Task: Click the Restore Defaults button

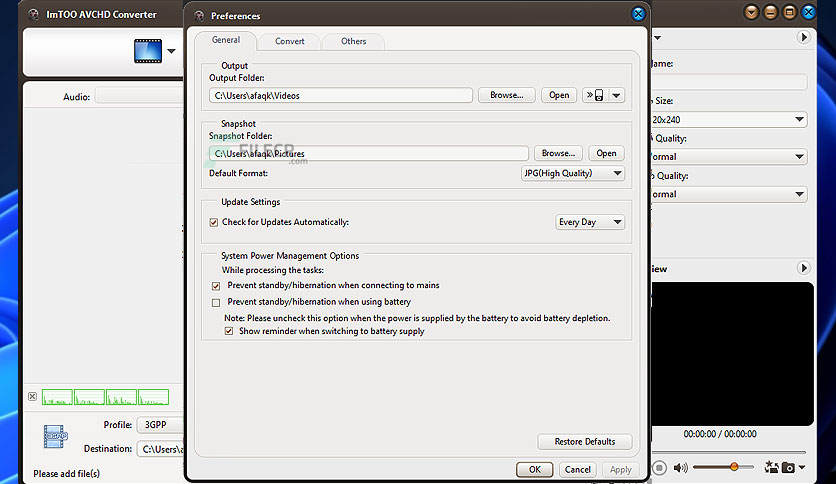Action: pos(585,441)
